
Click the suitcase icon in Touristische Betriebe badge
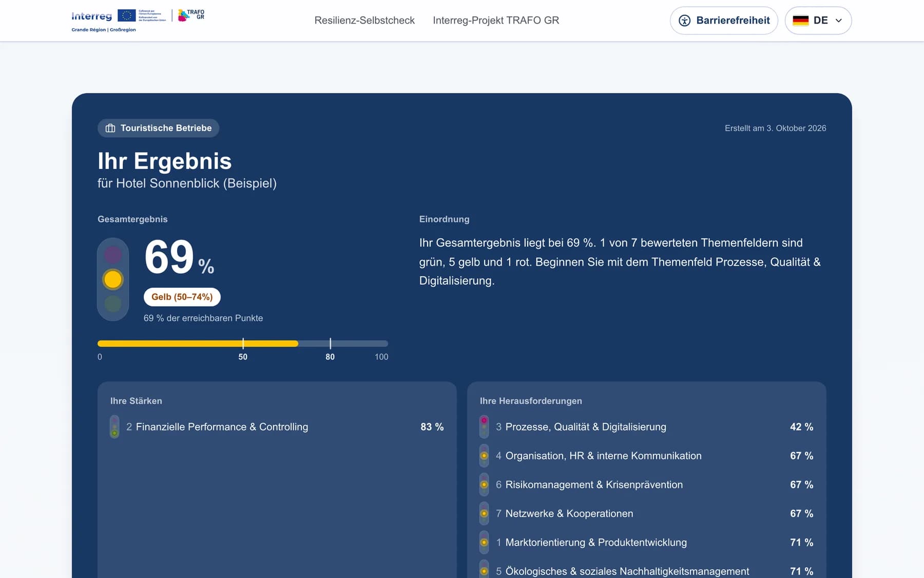coord(110,128)
